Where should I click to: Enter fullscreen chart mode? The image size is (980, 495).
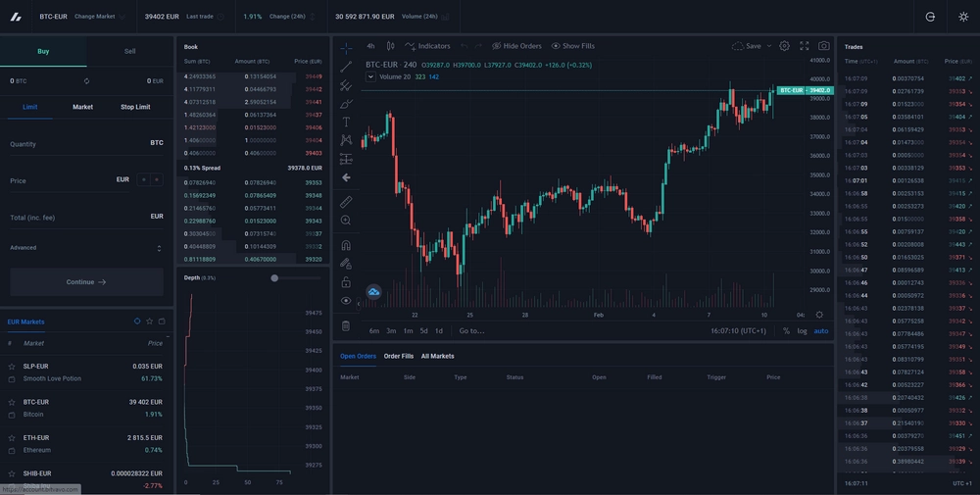(805, 46)
